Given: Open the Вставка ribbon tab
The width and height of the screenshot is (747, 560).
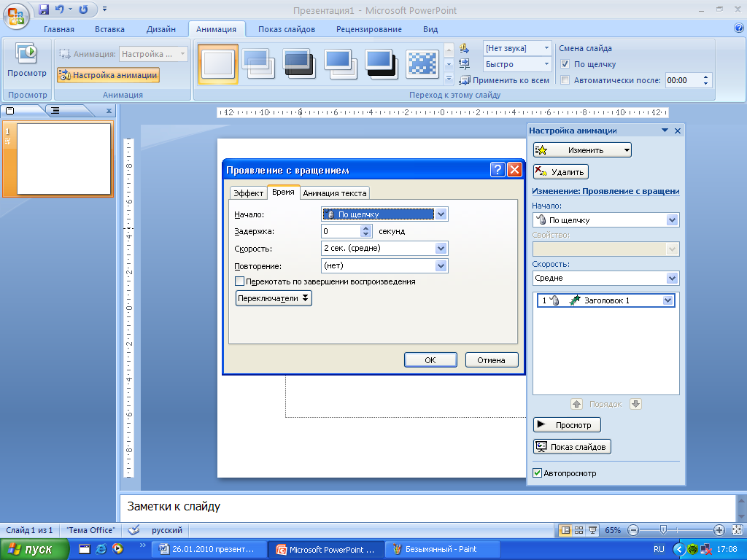Looking at the screenshot, I should coord(109,29).
